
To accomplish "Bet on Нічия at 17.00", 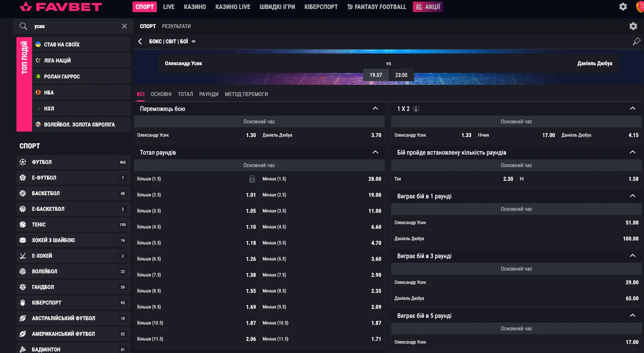I will (x=516, y=135).
